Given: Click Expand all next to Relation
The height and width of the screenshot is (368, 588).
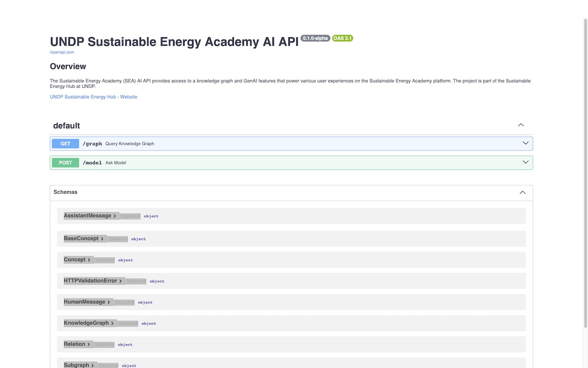Looking at the screenshot, I should coord(104,345).
